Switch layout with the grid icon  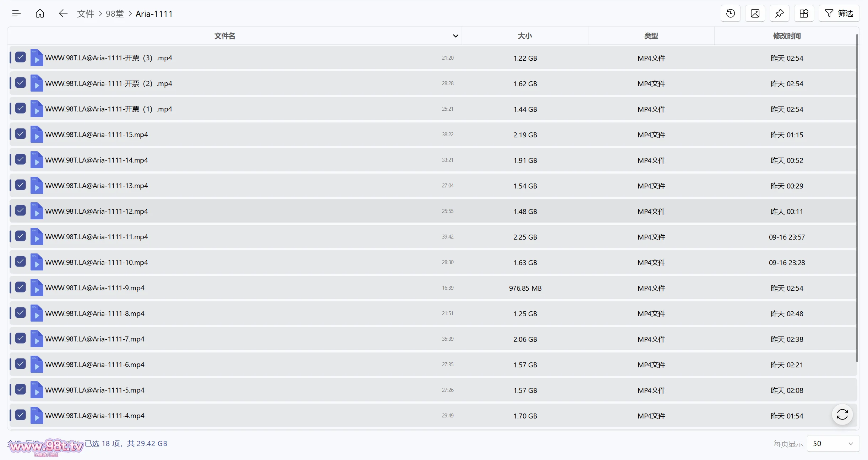(804, 13)
